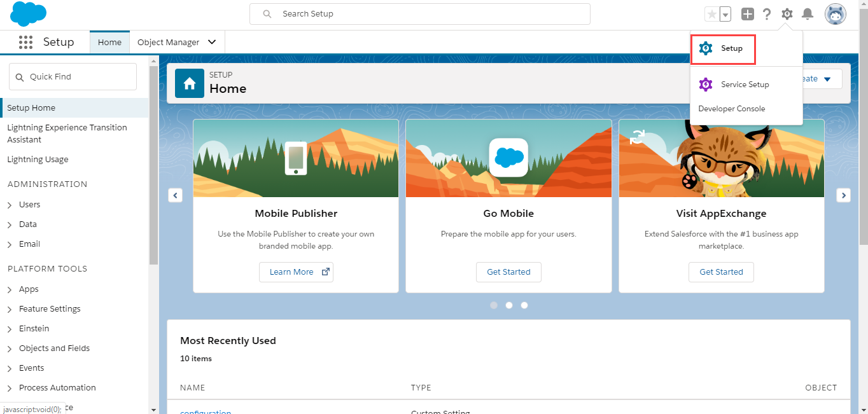Click the Search Setup field
Viewport: 868px width, 414px height.
coord(420,14)
